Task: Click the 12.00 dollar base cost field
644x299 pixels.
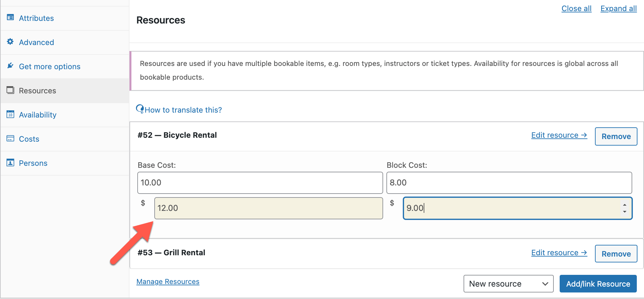Action: tap(268, 208)
